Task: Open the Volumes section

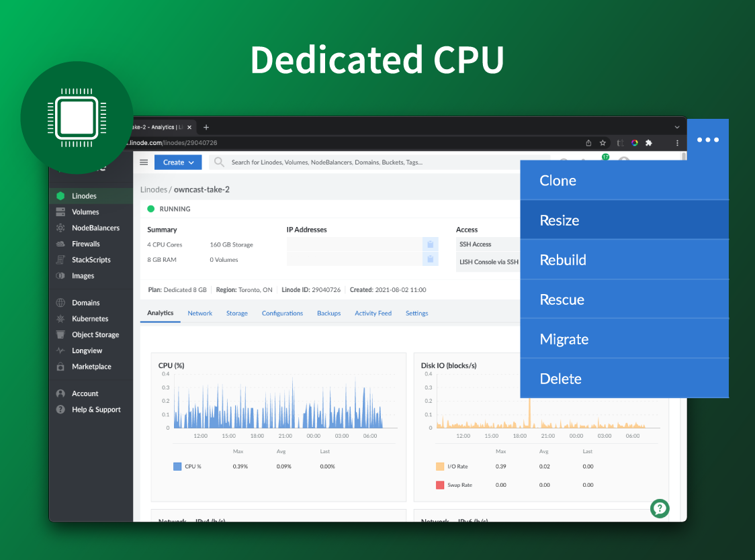Action: (x=83, y=212)
